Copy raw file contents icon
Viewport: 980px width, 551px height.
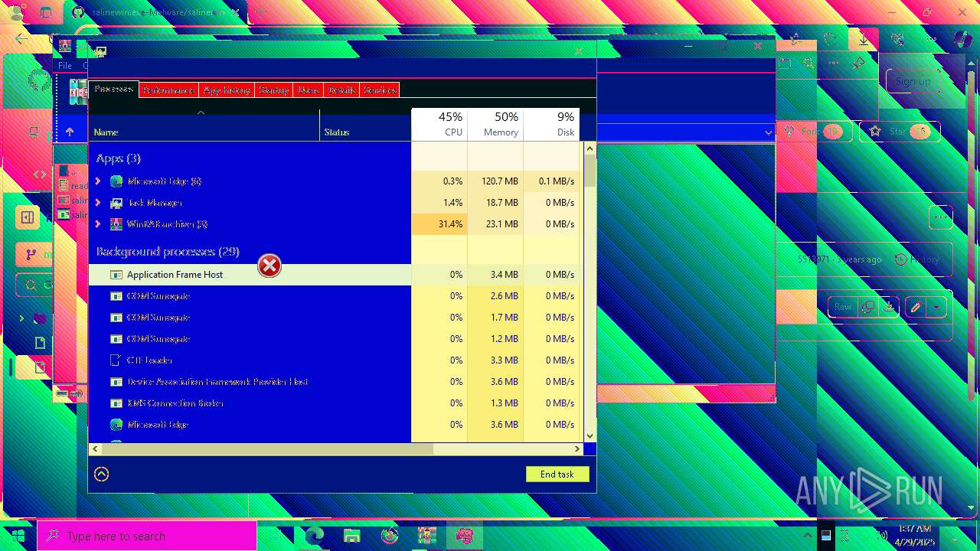tap(867, 307)
